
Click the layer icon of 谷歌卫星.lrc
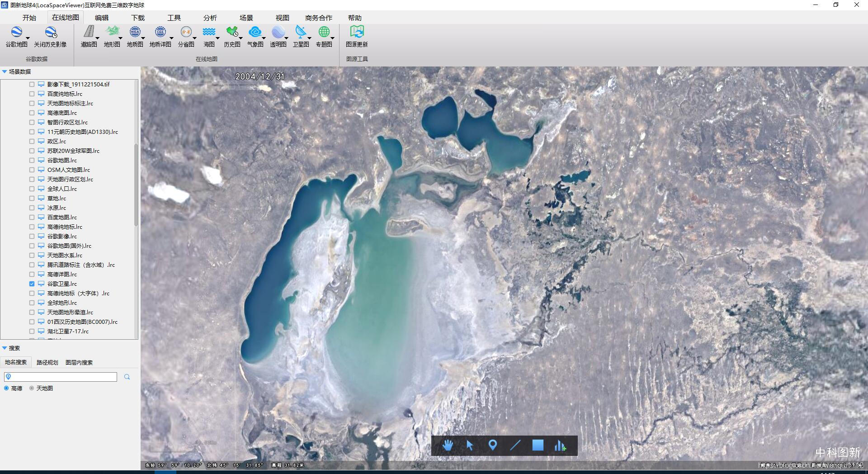[x=41, y=284]
